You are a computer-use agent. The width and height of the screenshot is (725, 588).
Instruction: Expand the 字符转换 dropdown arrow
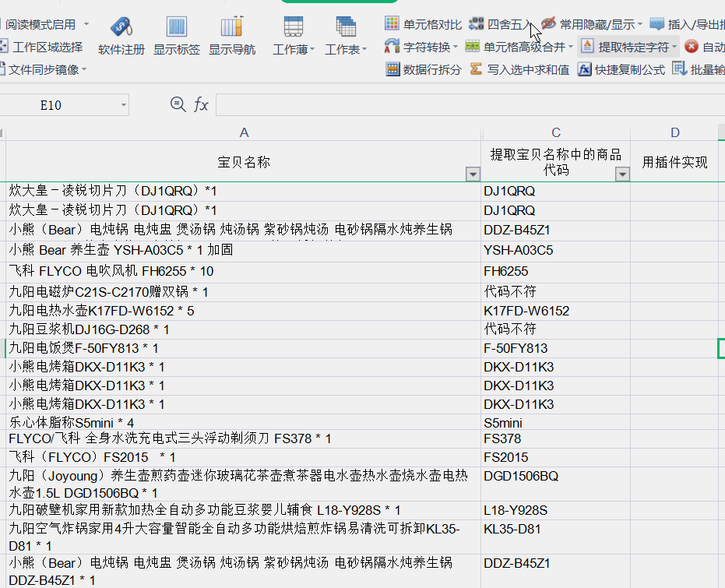(x=456, y=47)
